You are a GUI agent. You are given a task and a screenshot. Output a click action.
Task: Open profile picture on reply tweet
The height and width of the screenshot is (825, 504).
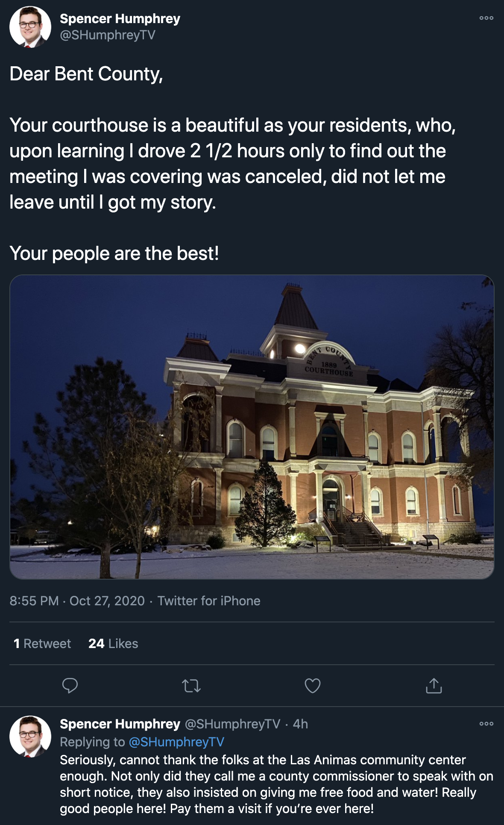pos(30,737)
